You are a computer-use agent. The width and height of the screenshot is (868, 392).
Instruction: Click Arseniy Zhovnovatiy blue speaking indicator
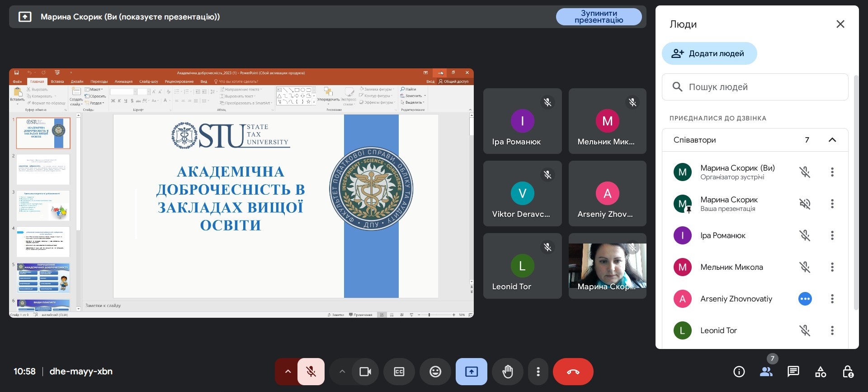[x=805, y=299]
